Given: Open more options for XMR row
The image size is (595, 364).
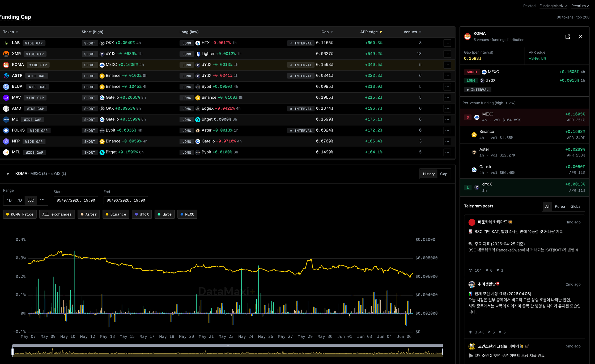Looking at the screenshot, I should (447, 54).
